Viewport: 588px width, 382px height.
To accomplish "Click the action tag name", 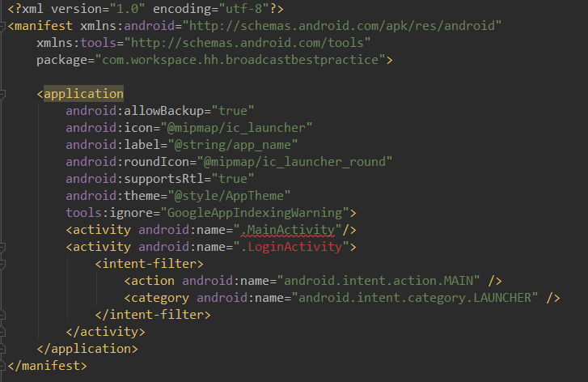I will pyautogui.click(x=153, y=281).
